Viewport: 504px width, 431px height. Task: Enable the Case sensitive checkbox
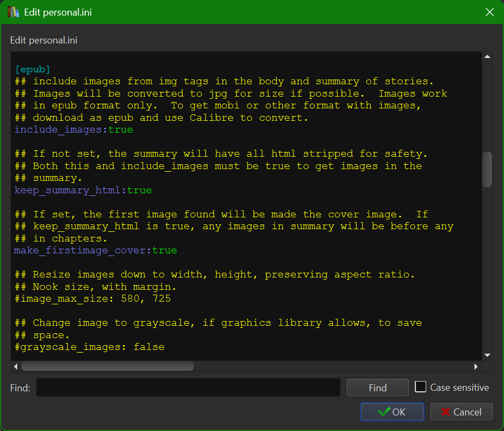(x=420, y=386)
